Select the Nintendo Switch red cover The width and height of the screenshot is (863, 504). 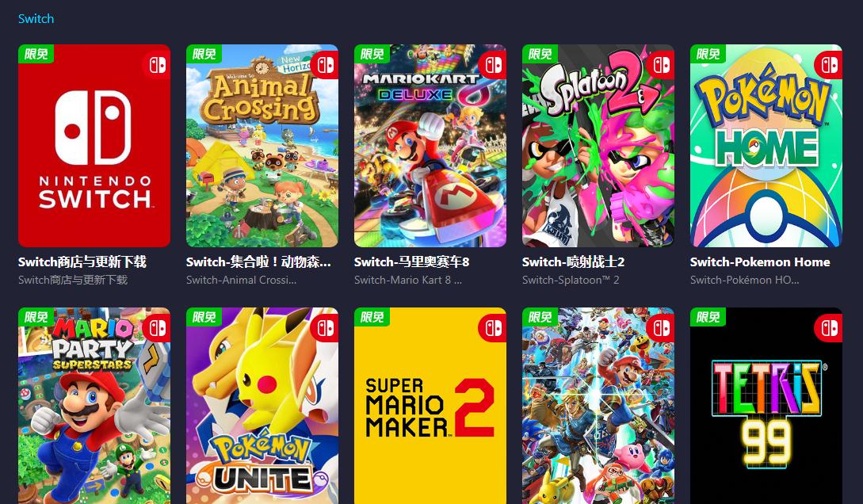pos(94,146)
